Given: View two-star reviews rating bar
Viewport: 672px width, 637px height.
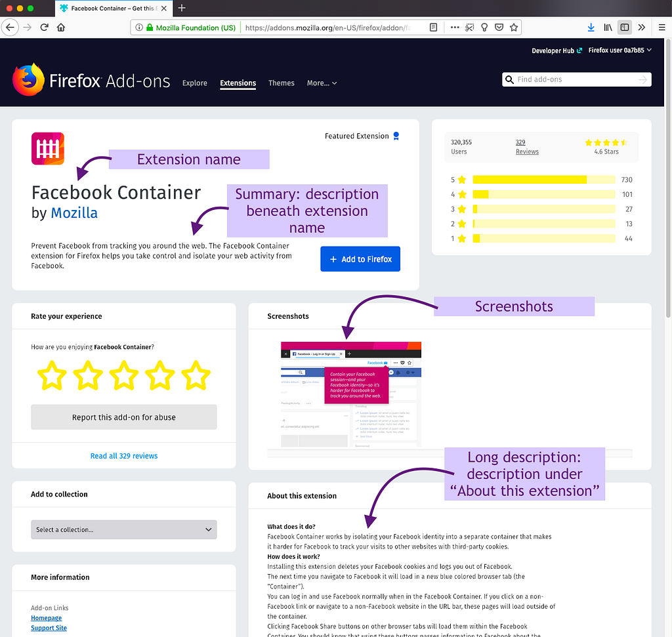Looking at the screenshot, I should (544, 224).
